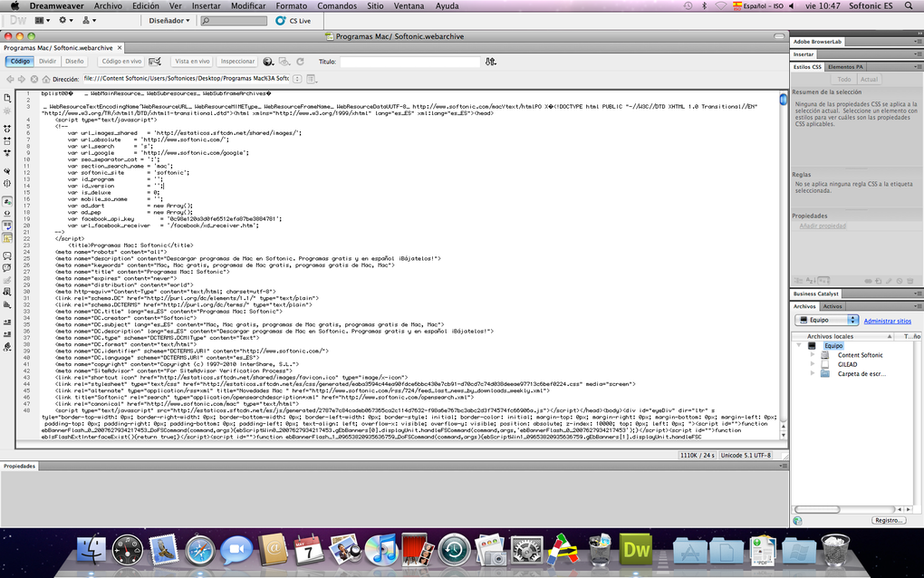The image size is (924, 578).
Task: Open the Comandos menu
Action: point(337,6)
